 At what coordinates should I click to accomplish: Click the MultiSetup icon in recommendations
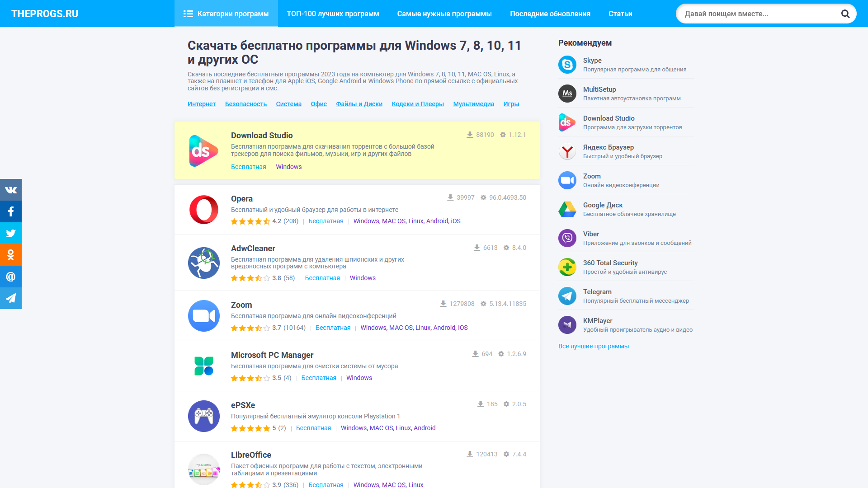click(567, 94)
